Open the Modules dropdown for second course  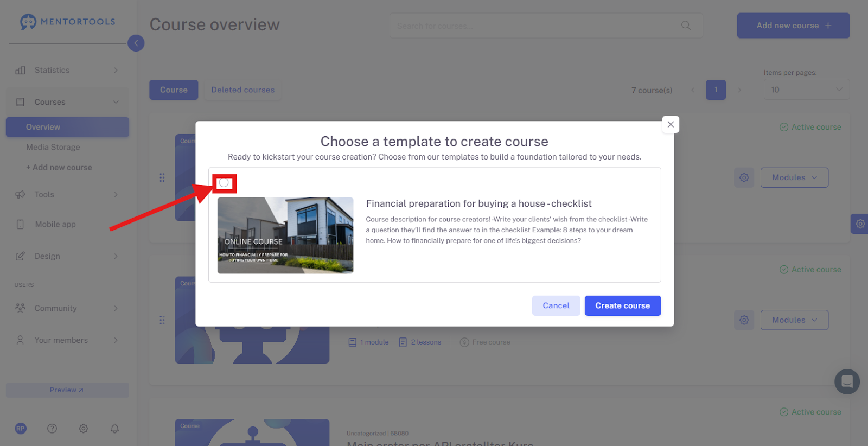tap(794, 320)
